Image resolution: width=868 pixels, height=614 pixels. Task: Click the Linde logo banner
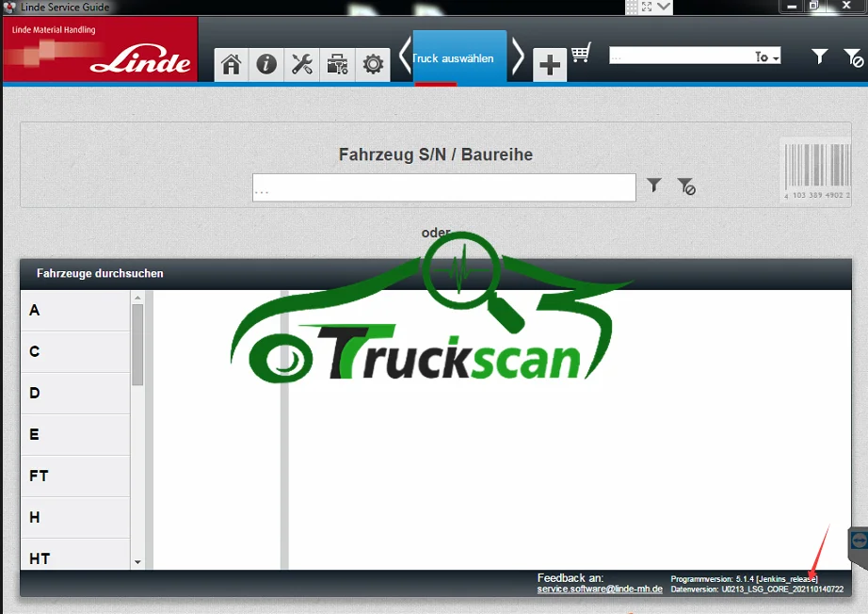tap(100, 49)
